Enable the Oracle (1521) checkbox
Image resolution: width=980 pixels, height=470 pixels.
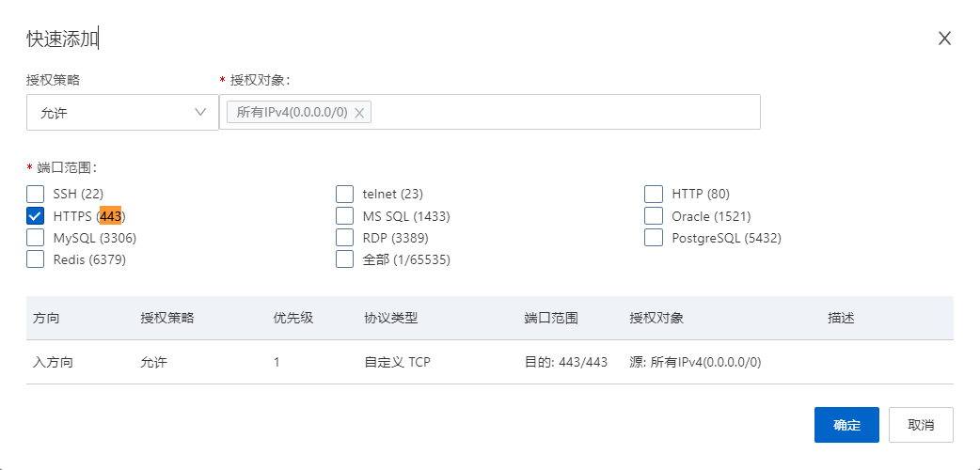point(654,216)
